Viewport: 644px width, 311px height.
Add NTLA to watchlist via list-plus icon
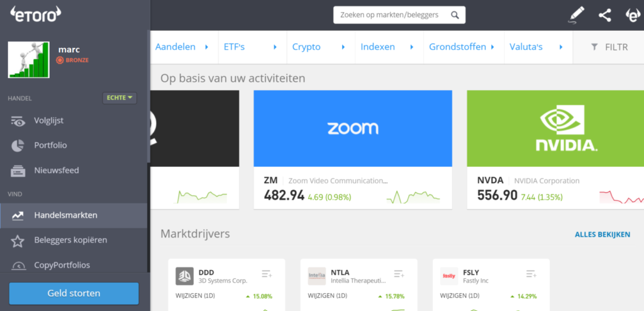pyautogui.click(x=399, y=274)
